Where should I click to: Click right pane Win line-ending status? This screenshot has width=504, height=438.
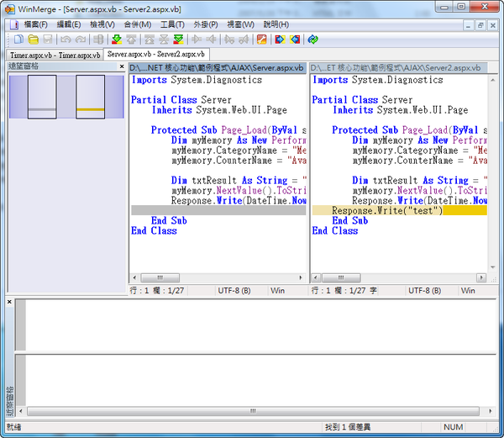[468, 291]
